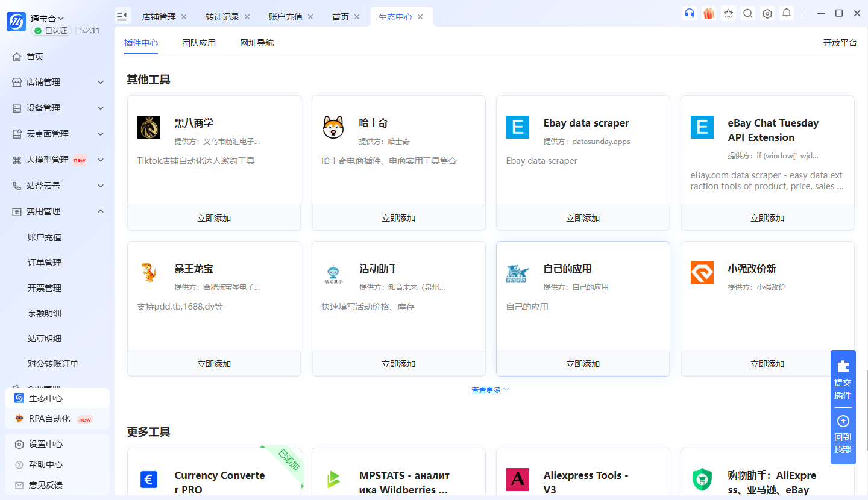Click the Aliexpress Tools V3 icon

(518, 480)
